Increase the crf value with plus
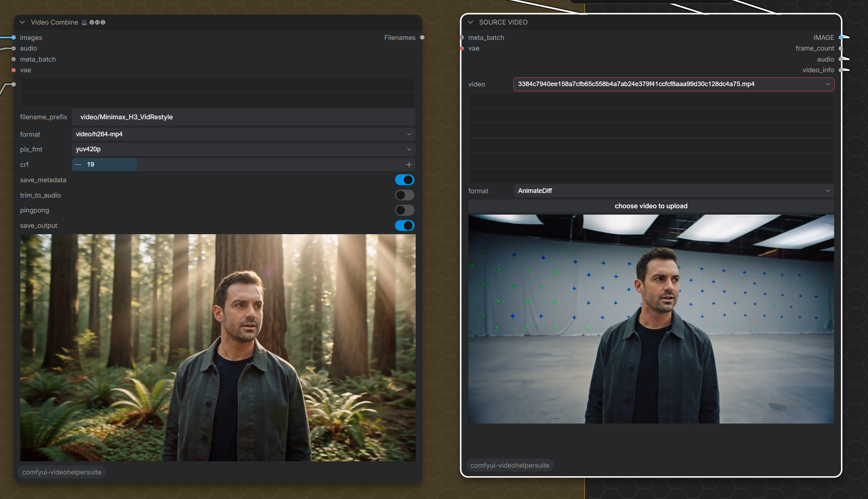The width and height of the screenshot is (868, 499). point(409,164)
